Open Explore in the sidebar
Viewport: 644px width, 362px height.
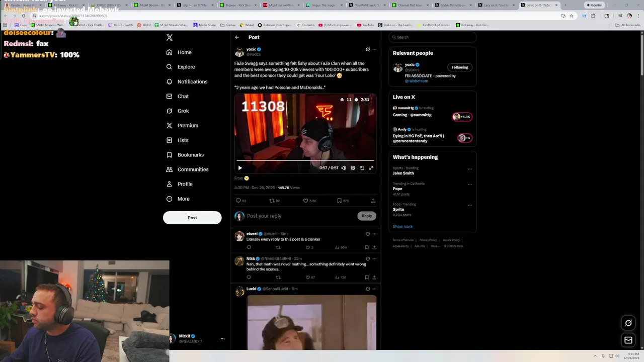pos(181,67)
